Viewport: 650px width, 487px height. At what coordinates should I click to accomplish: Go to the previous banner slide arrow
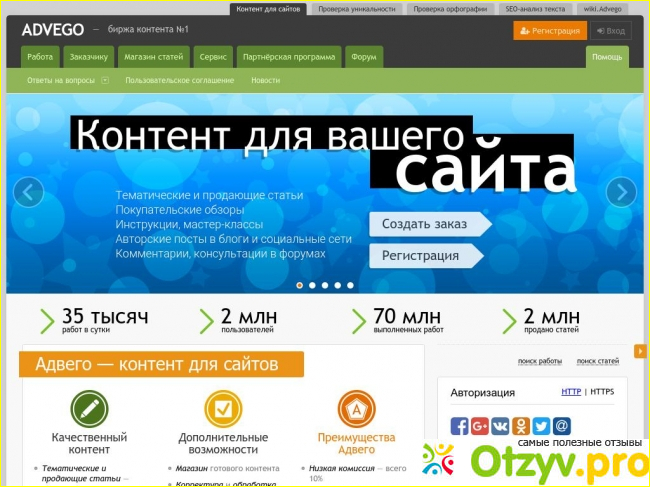pyautogui.click(x=28, y=191)
